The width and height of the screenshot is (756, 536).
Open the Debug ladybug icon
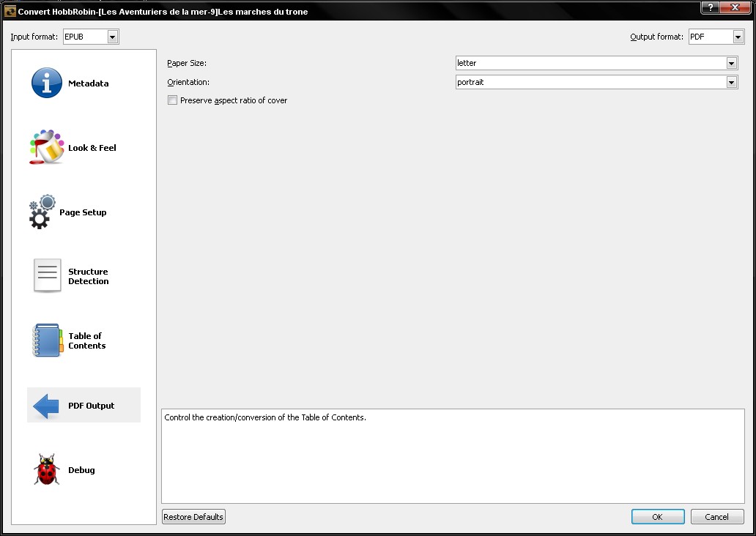[47, 469]
